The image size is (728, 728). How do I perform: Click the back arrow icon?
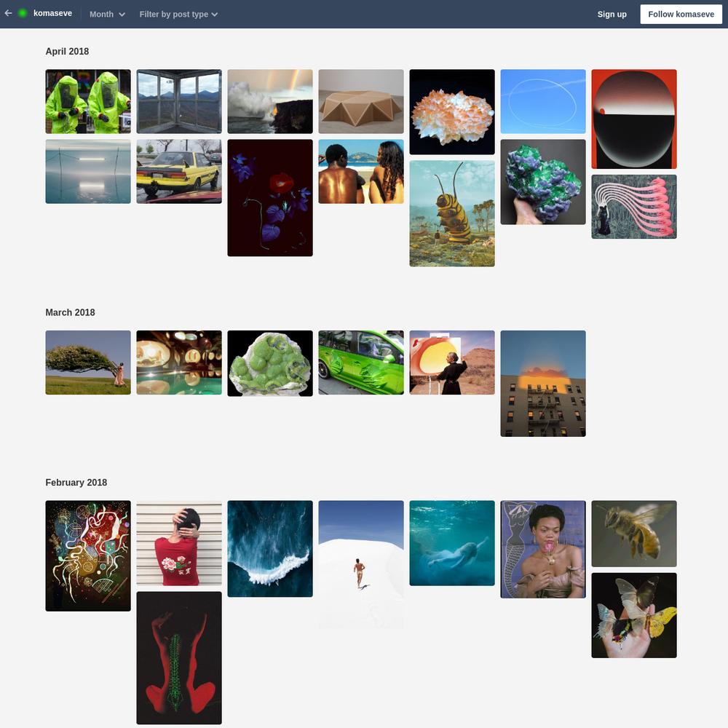coord(8,13)
